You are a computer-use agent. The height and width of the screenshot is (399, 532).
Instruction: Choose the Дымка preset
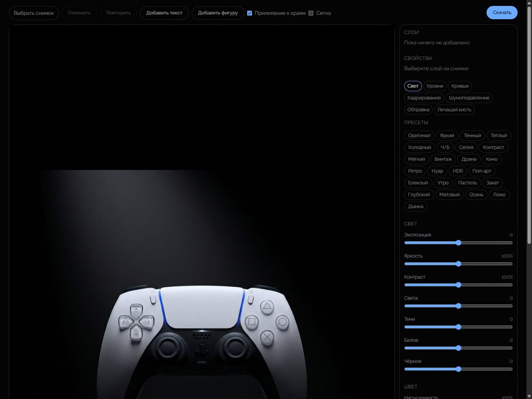(x=416, y=207)
